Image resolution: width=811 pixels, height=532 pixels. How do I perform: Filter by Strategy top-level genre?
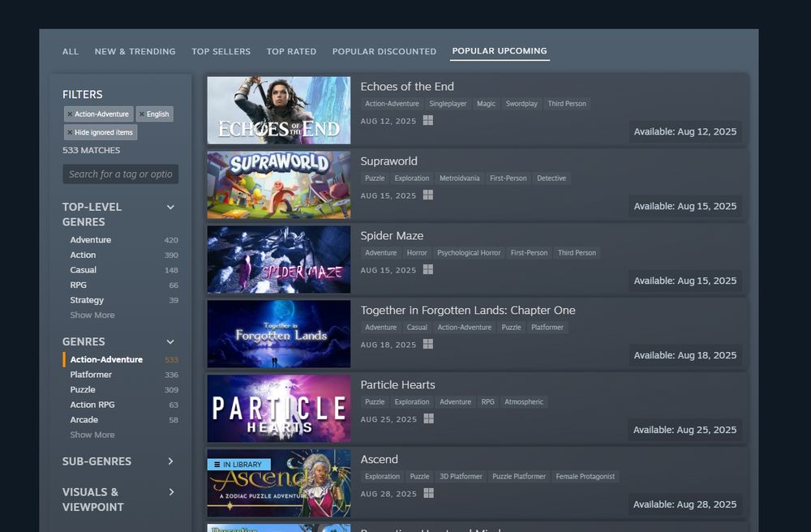87,300
